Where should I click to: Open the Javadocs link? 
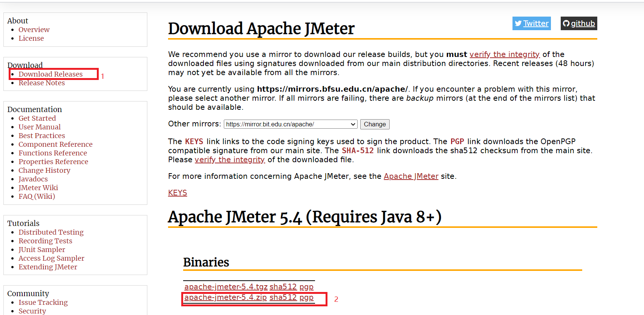coord(33,179)
